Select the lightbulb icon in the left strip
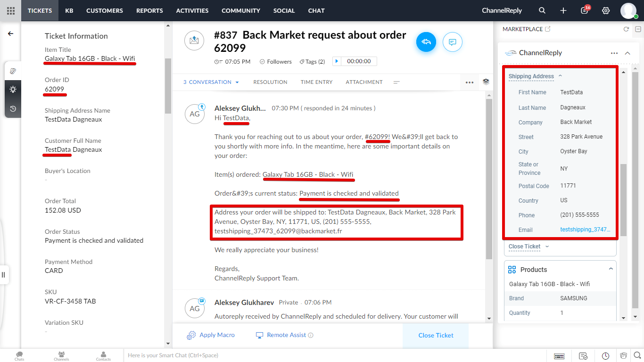Screen dimensions: 644x362 (x=13, y=90)
